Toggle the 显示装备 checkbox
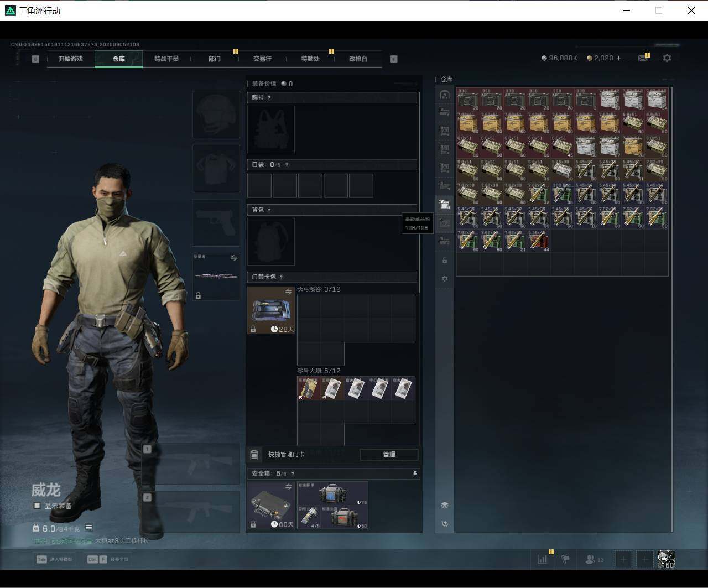The height and width of the screenshot is (588, 708). 37,506
